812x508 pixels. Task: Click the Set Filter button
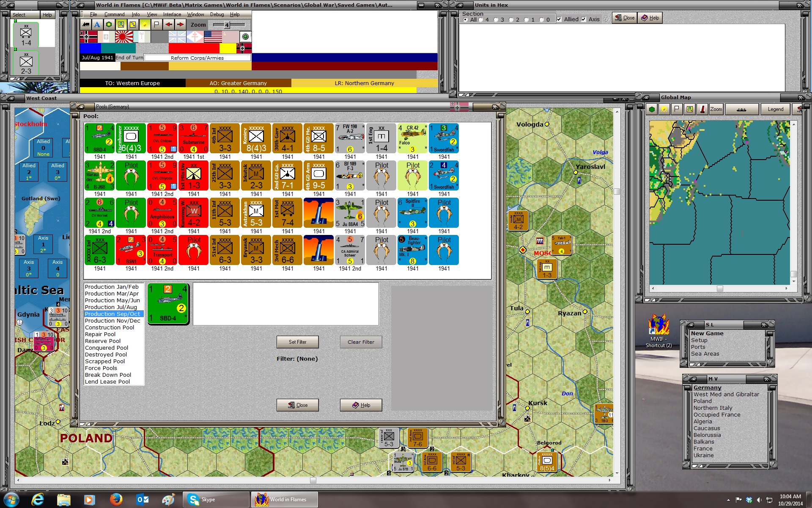pos(298,342)
